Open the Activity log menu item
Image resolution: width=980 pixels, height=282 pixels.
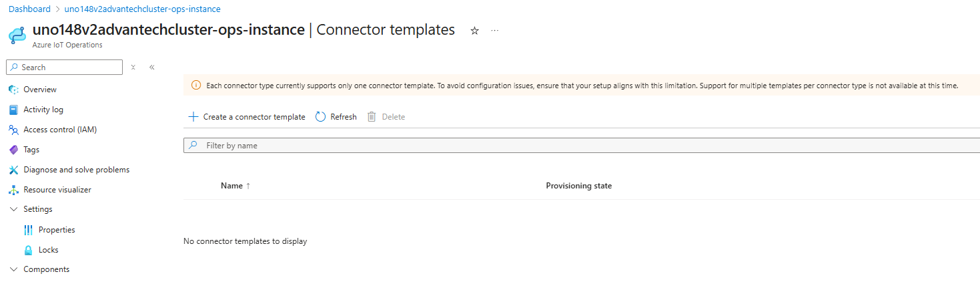pos(43,110)
